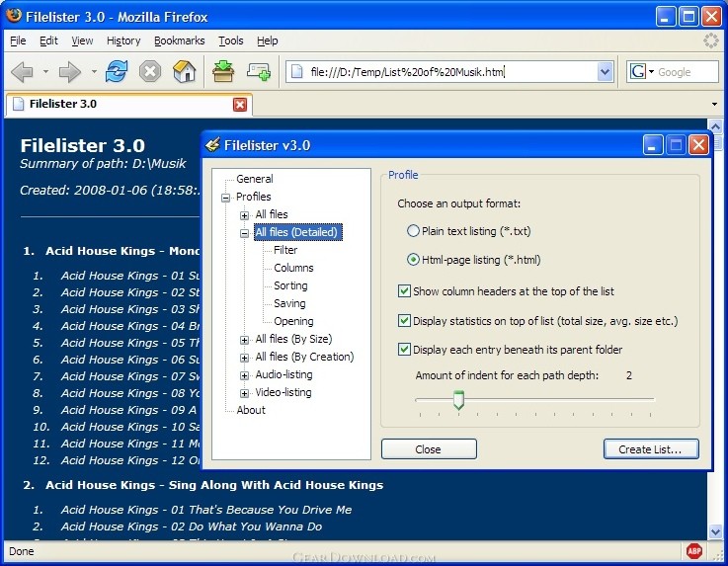Open the History menu
The height and width of the screenshot is (566, 728).
coord(123,40)
